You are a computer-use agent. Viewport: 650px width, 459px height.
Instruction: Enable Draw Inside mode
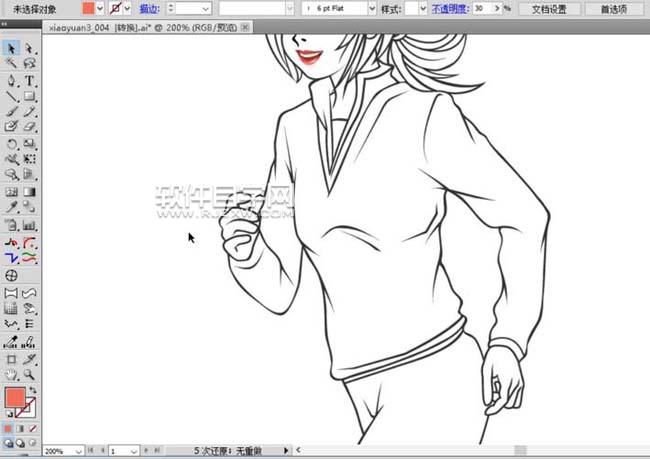coord(33,443)
